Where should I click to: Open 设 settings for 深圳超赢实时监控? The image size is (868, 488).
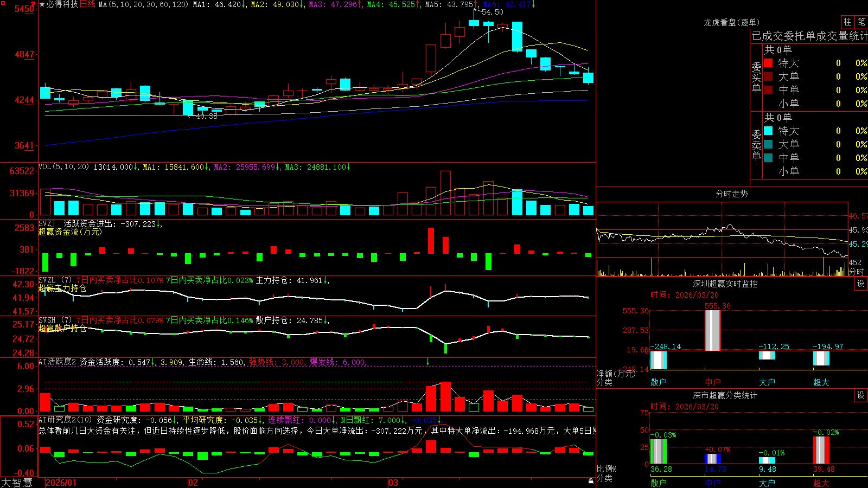[x=861, y=284]
